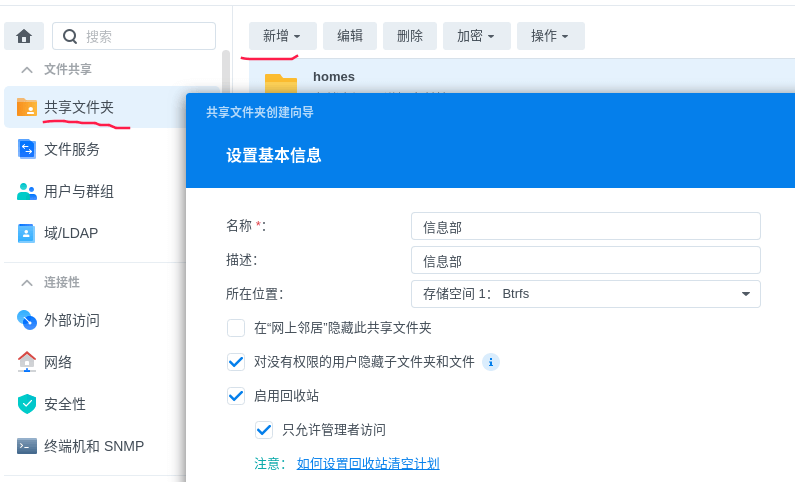Click the home icon button
This screenshot has width=795, height=482.
[24, 36]
